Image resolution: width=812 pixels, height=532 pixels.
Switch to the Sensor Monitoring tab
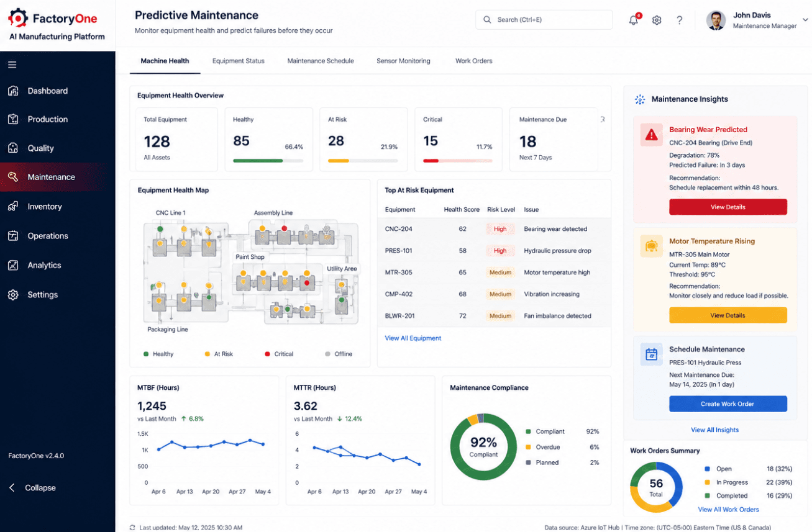point(403,61)
